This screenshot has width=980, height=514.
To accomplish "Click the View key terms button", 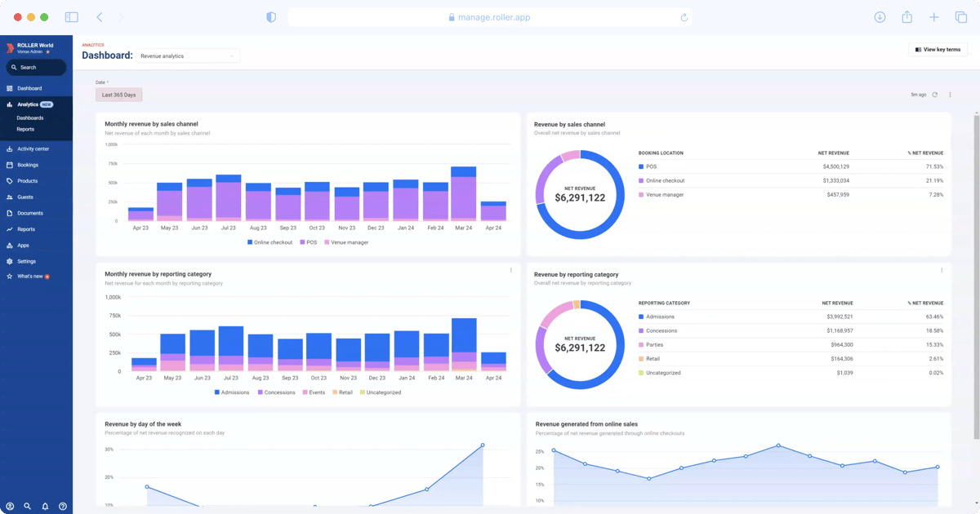I will click(938, 49).
